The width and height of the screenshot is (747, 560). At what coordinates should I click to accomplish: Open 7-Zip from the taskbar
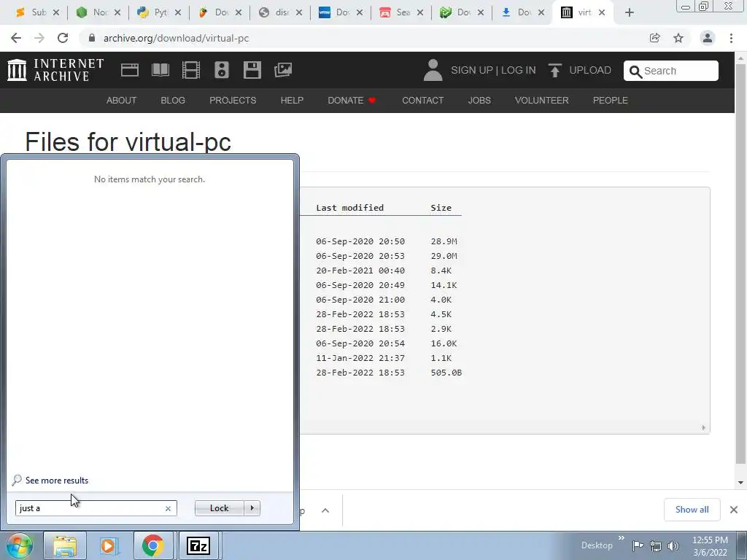[198, 545]
